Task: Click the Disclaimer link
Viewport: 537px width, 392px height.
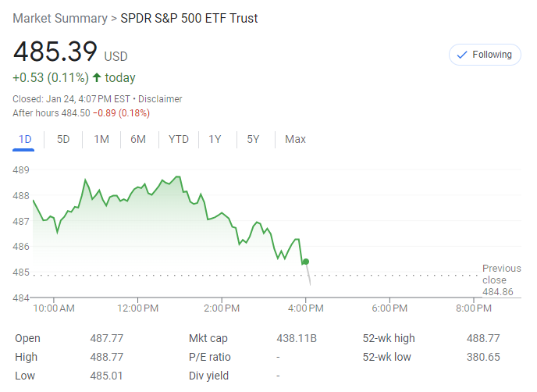Action: pyautogui.click(x=160, y=99)
